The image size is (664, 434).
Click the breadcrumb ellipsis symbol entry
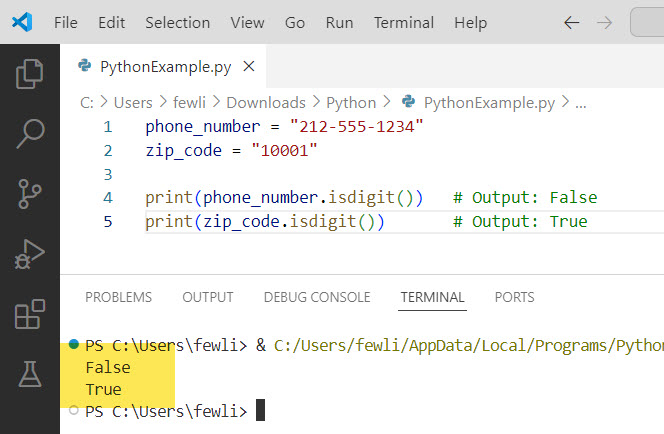pyautogui.click(x=581, y=104)
